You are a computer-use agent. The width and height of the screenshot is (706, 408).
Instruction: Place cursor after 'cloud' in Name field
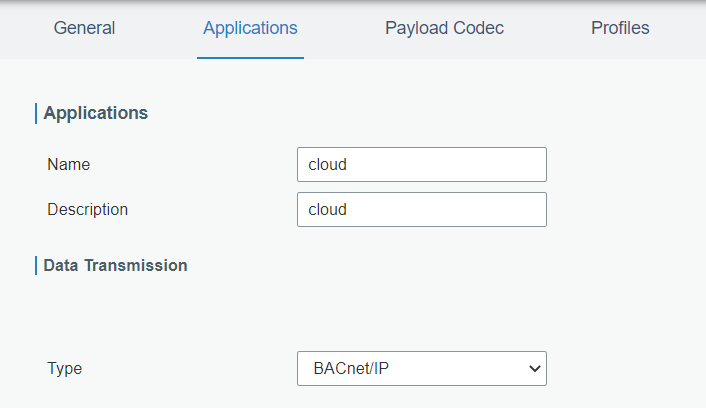tap(348, 164)
